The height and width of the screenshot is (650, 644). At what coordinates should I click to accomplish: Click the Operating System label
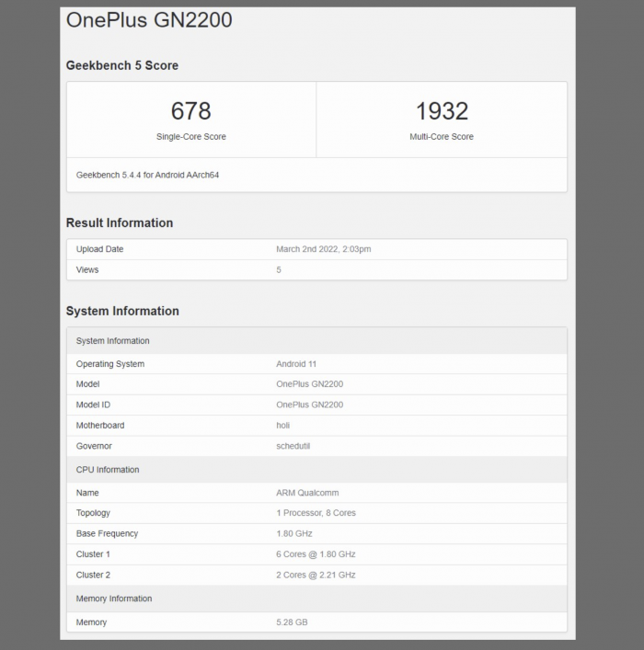[x=110, y=364]
